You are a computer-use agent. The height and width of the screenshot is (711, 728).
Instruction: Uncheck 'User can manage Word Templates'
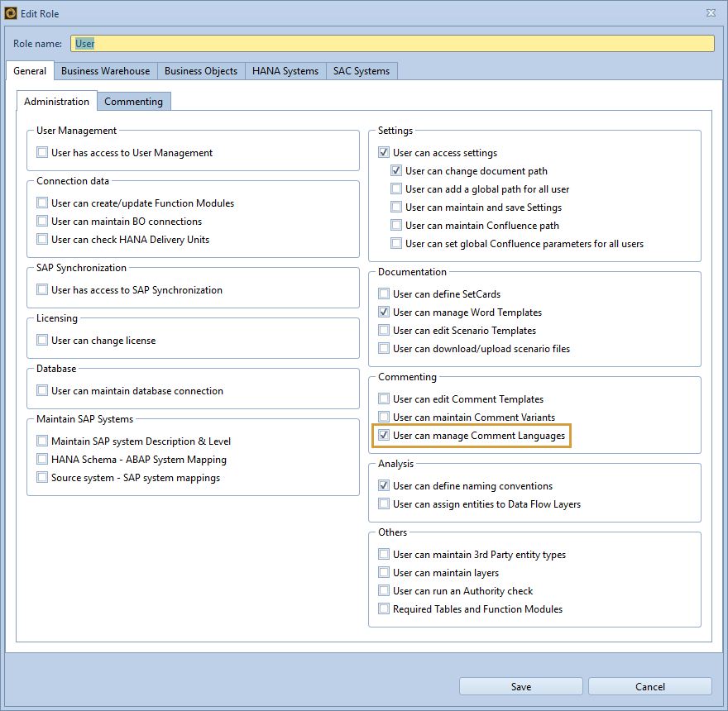tap(384, 312)
